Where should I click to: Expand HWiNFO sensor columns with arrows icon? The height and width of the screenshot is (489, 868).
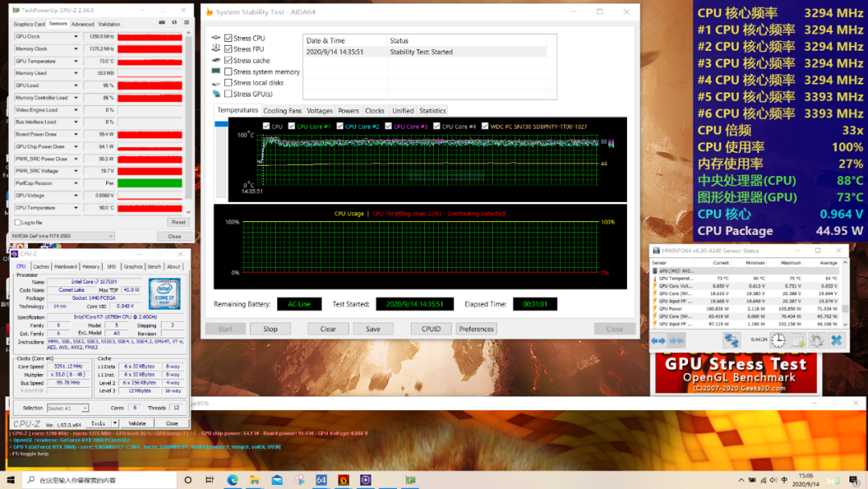tap(658, 340)
